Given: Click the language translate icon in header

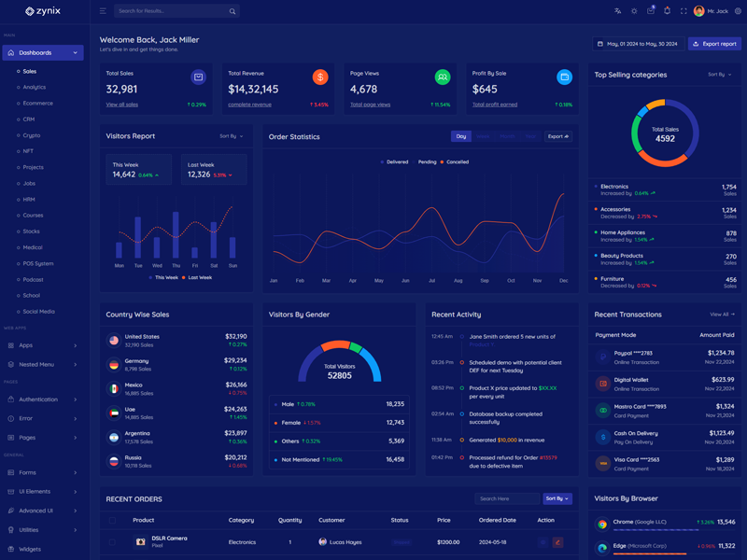Looking at the screenshot, I should coord(617,11).
